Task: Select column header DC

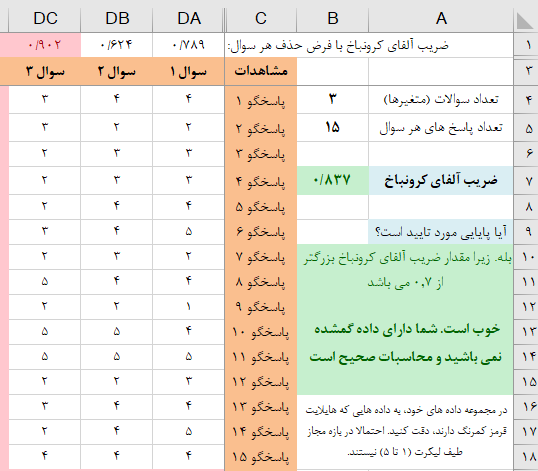Action: coord(45,18)
